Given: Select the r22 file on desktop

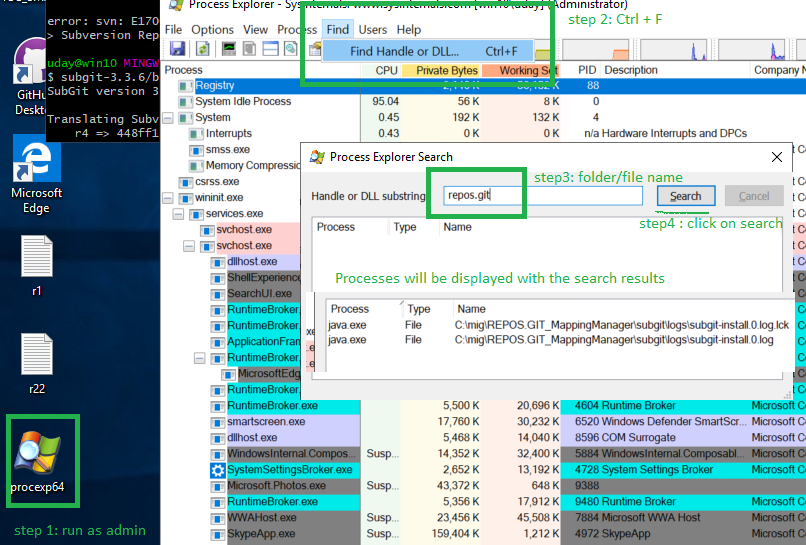Looking at the screenshot, I should pyautogui.click(x=36, y=364).
